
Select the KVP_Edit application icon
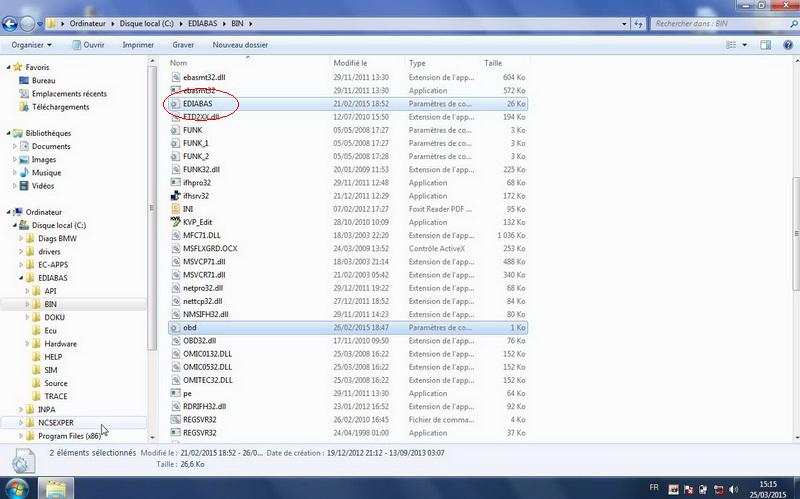175,222
